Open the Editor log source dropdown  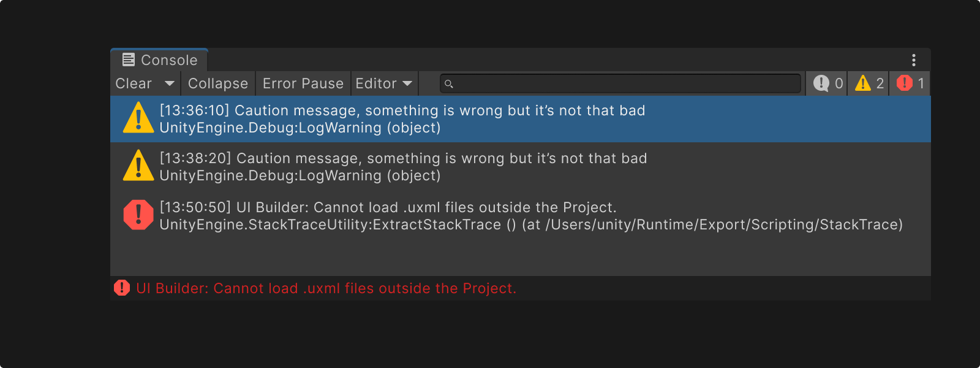[383, 83]
